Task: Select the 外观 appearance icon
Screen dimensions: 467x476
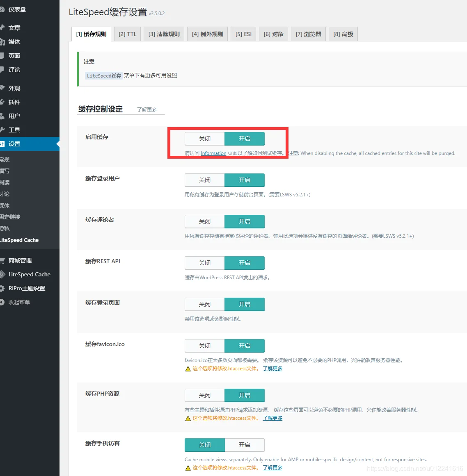Action: 14,87
